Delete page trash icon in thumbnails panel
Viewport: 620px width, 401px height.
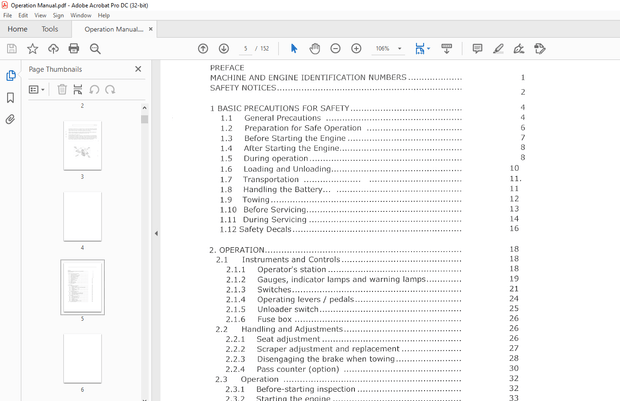coord(62,90)
